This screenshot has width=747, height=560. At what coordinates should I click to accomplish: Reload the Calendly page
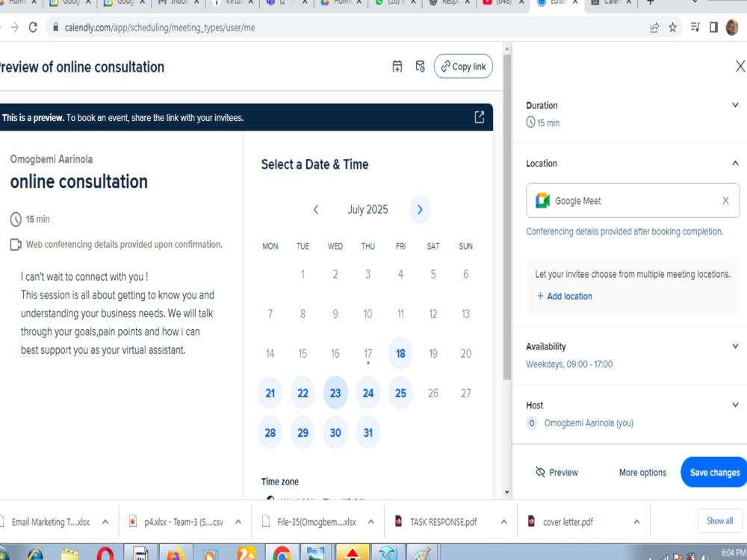[x=33, y=28]
